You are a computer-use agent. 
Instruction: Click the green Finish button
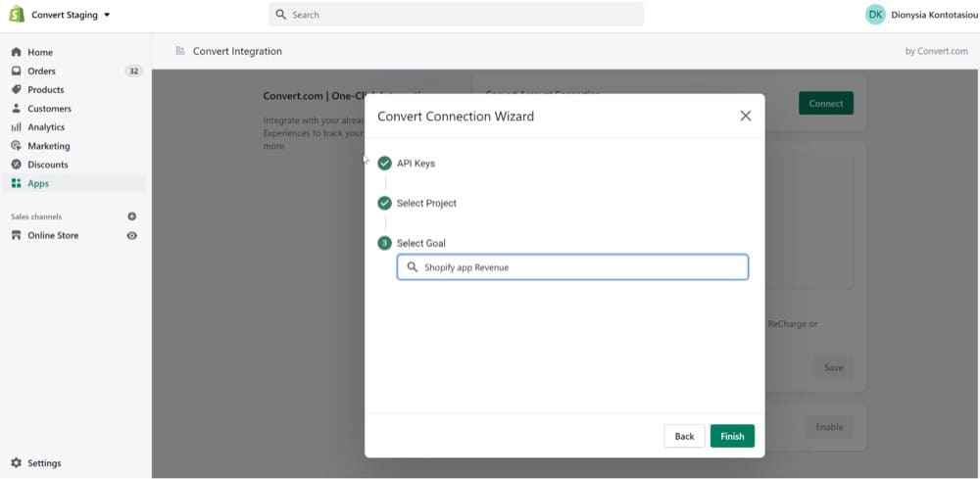(732, 436)
